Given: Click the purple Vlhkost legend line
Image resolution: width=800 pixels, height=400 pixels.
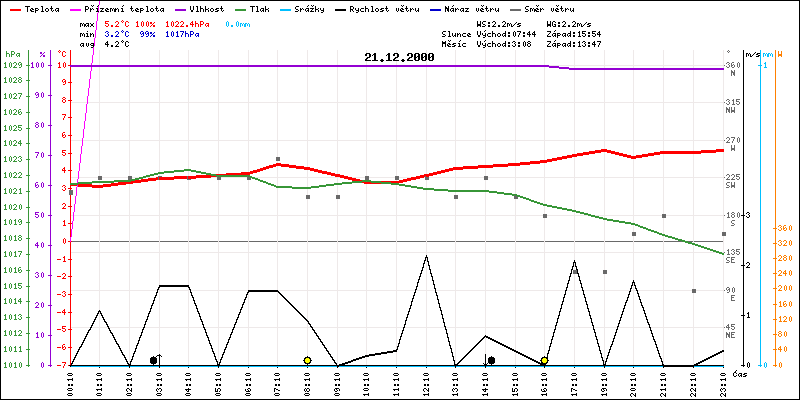Looking at the screenshot, I should (x=178, y=8).
